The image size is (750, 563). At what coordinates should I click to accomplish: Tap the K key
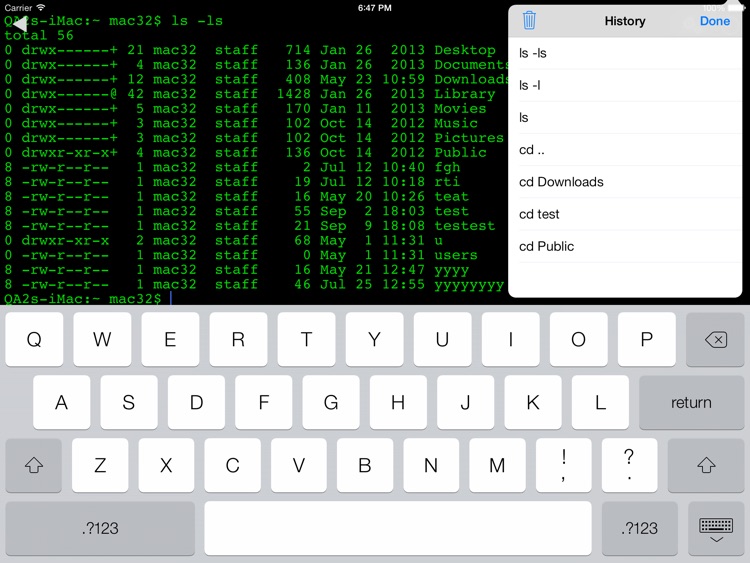pyautogui.click(x=533, y=402)
